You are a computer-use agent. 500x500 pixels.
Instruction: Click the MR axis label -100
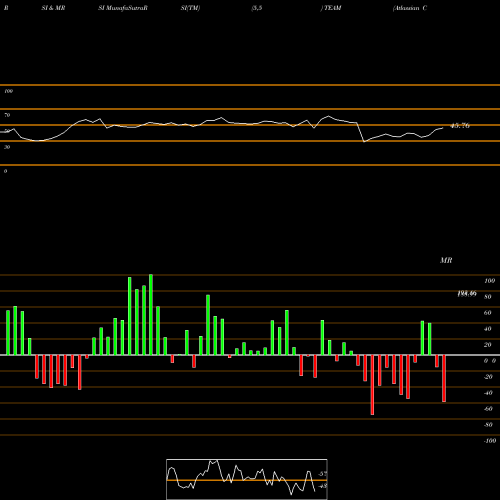(x=490, y=441)
